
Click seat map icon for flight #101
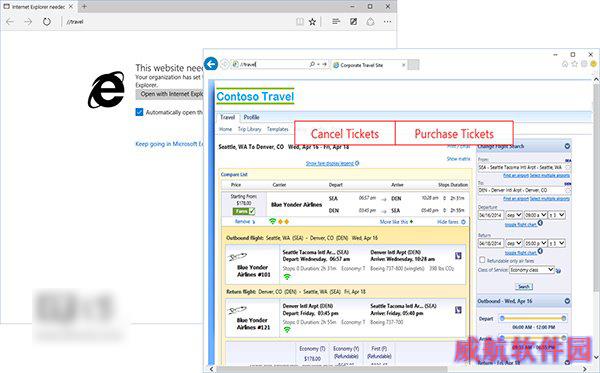458,256
